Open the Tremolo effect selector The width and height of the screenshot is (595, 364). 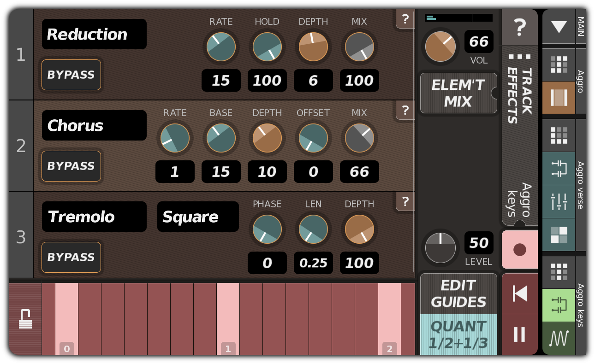(x=94, y=217)
